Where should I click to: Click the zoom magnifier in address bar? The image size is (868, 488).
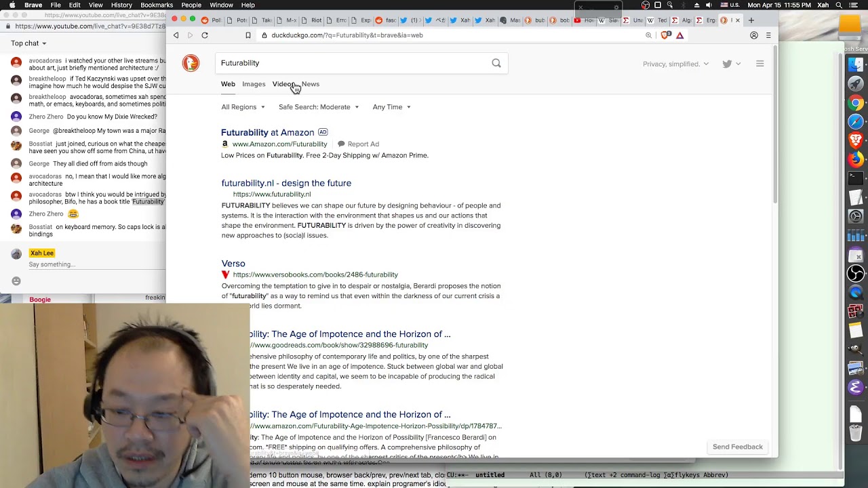[649, 35]
